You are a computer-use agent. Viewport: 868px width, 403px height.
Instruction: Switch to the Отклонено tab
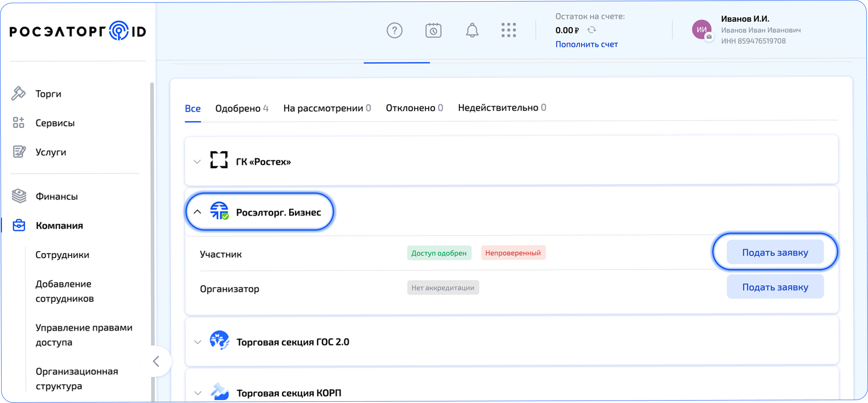415,108
